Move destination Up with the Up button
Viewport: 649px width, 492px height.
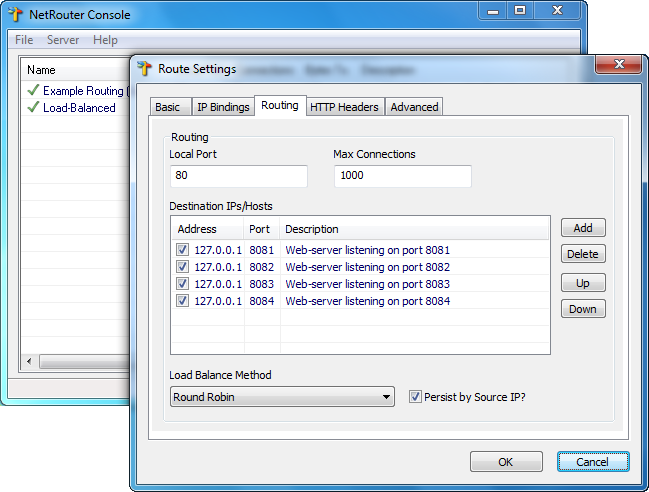tap(583, 283)
